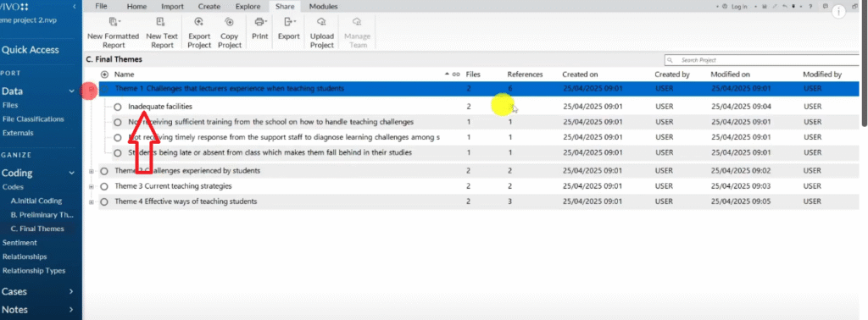Switch to the Modules ribbon tab
The width and height of the screenshot is (868, 320).
tap(323, 7)
